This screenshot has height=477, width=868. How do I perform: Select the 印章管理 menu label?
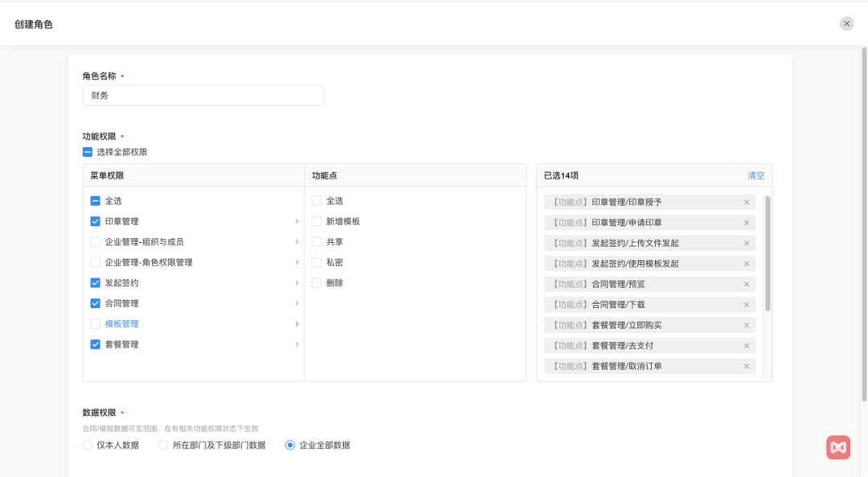pyautogui.click(x=122, y=221)
